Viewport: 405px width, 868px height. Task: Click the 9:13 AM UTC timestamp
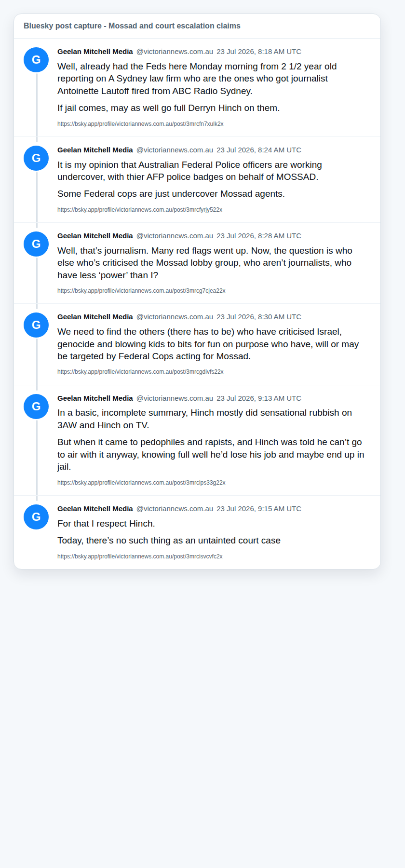pos(259,398)
